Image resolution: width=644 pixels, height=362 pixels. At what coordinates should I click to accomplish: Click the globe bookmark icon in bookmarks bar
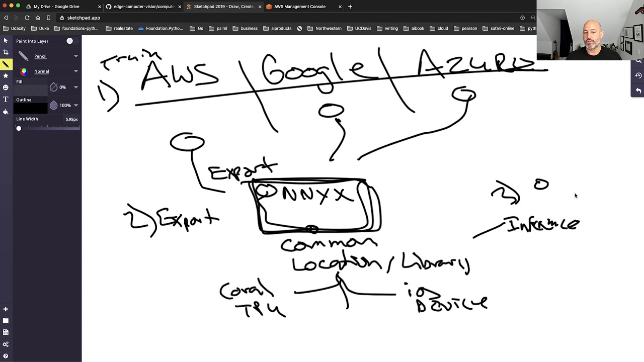pos(299,28)
